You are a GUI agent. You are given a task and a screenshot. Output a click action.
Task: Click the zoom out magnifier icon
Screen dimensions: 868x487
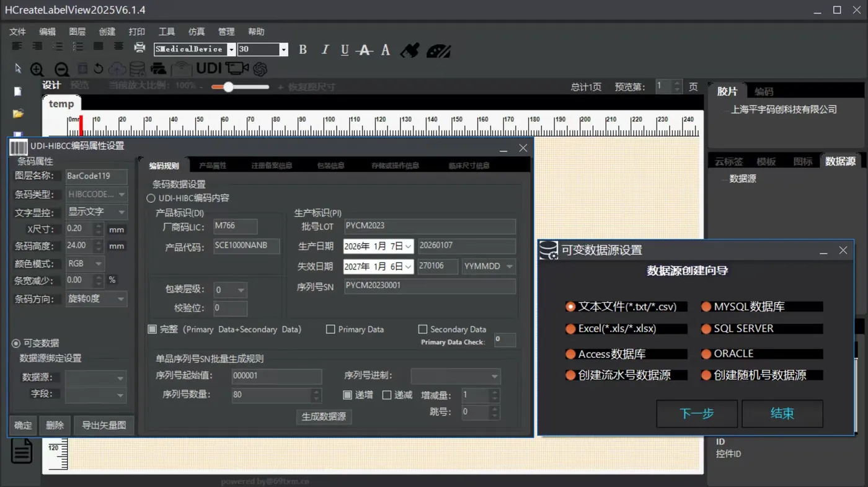[x=61, y=69]
